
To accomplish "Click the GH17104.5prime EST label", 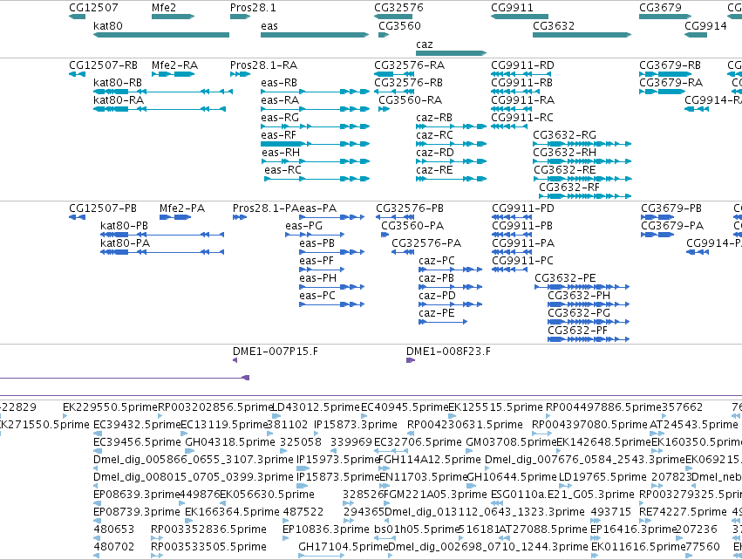I will pyautogui.click(x=343, y=547).
